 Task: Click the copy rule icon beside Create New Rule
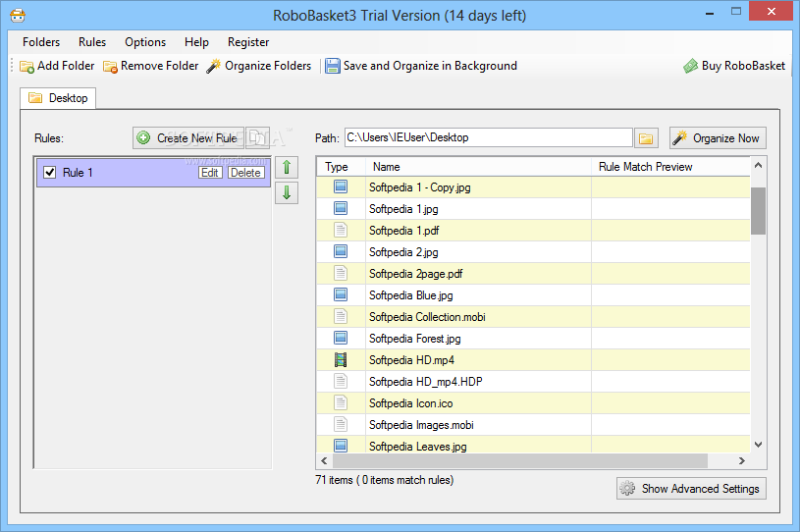(257, 137)
